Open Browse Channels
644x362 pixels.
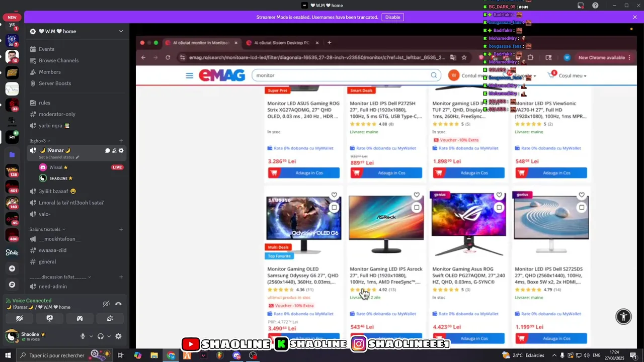(x=76, y=60)
